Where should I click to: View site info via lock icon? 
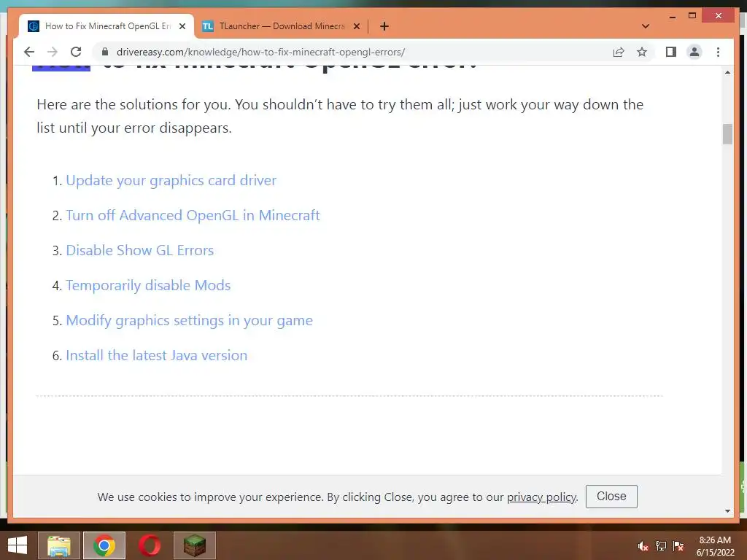pos(105,52)
